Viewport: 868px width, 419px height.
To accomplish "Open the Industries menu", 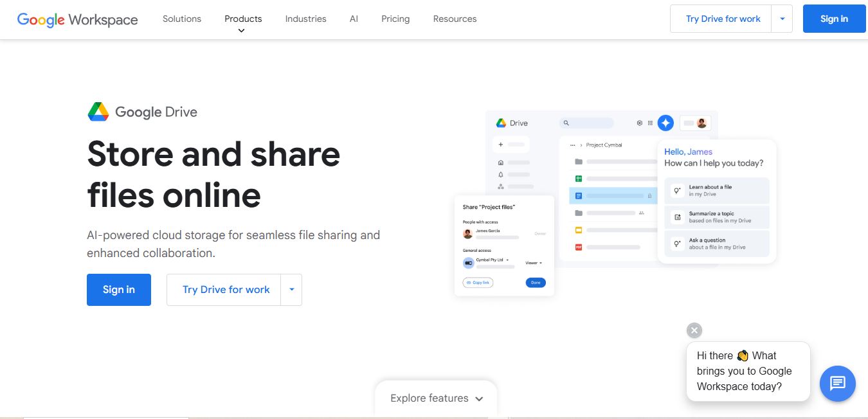I will tap(306, 19).
